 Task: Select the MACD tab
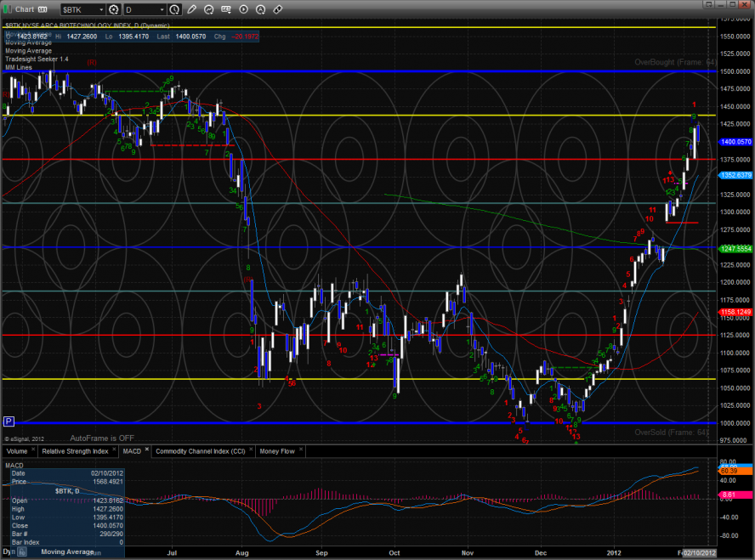[x=132, y=451]
